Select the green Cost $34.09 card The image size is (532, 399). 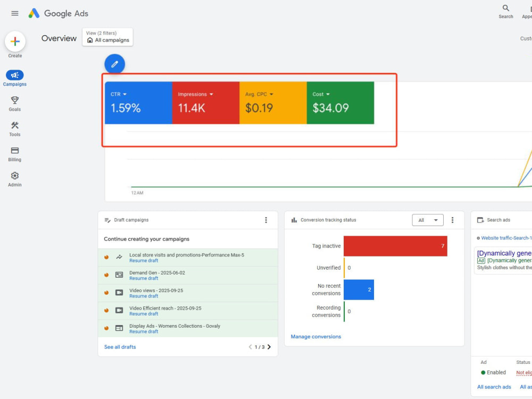[x=340, y=103]
